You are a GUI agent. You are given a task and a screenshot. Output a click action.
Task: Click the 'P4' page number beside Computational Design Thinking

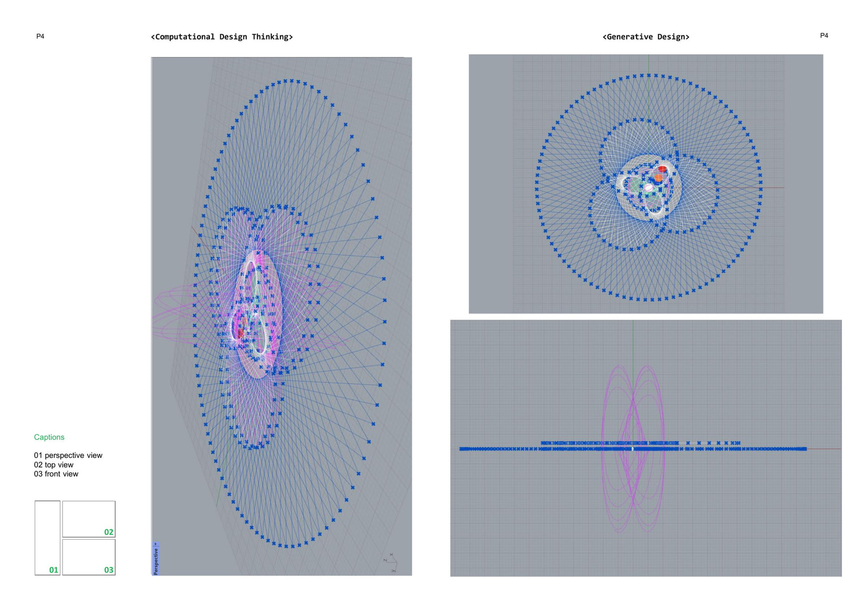coord(40,36)
